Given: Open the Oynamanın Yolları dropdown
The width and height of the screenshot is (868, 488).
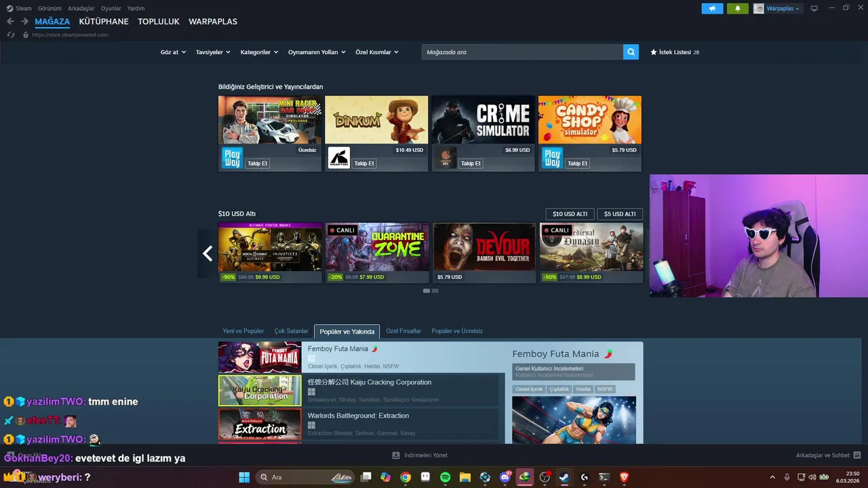Looking at the screenshot, I should tap(317, 52).
